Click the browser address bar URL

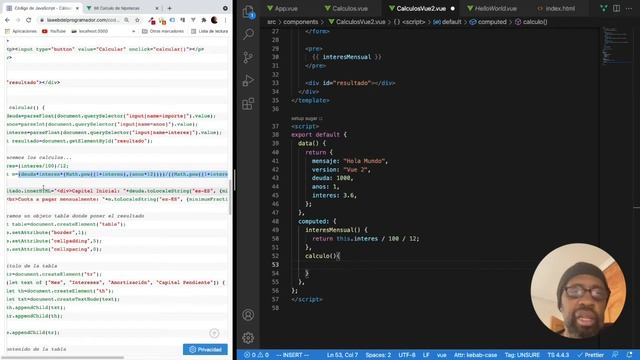pos(82,20)
